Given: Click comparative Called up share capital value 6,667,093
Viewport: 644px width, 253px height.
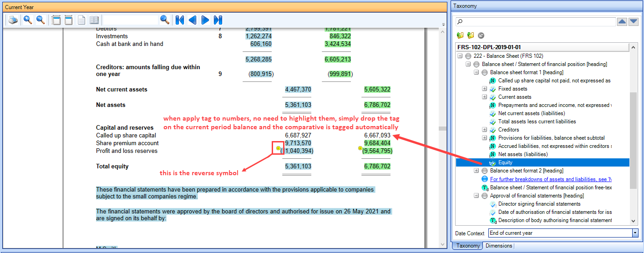Looking at the screenshot, I should pyautogui.click(x=377, y=135).
